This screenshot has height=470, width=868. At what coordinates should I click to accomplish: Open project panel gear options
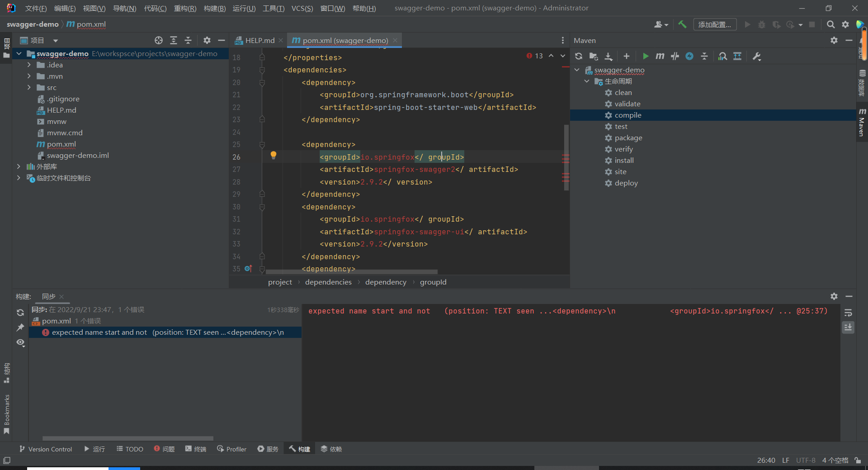pyautogui.click(x=207, y=40)
